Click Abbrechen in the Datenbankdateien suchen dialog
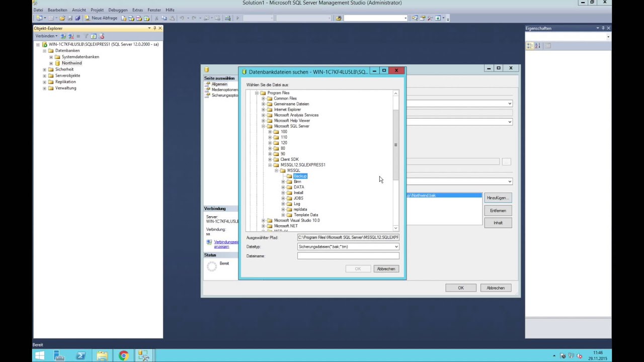 386,269
